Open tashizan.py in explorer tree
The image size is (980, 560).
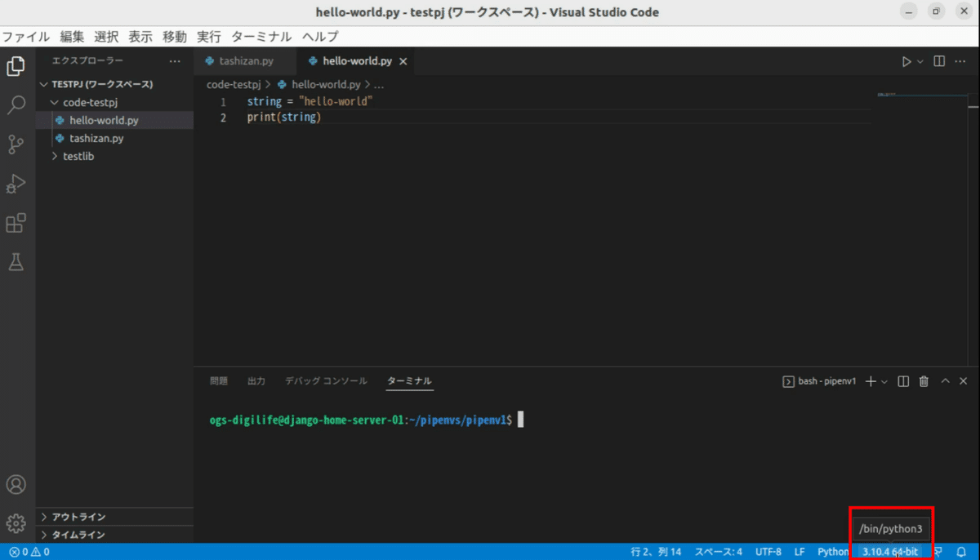[114, 138]
